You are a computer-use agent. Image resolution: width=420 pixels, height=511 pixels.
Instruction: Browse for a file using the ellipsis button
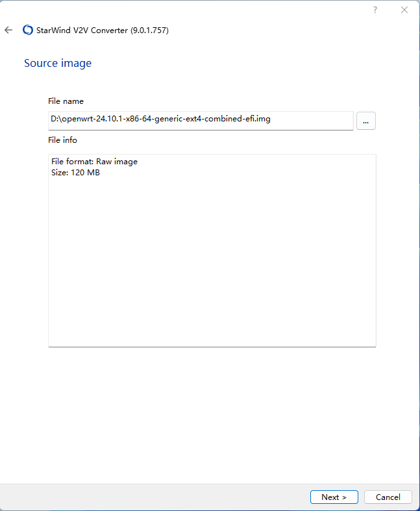[x=366, y=121]
